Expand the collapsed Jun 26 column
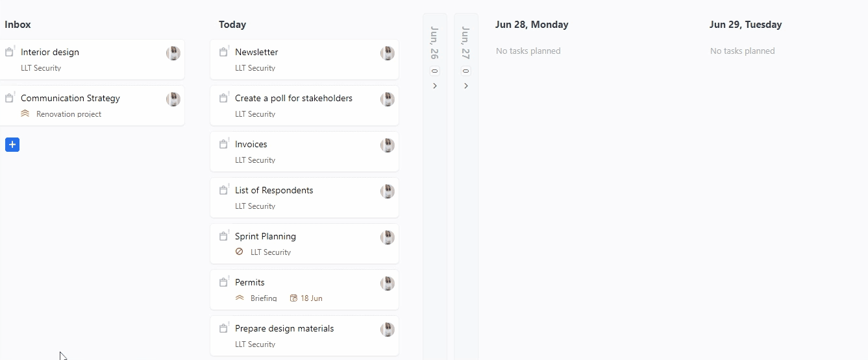 point(435,86)
